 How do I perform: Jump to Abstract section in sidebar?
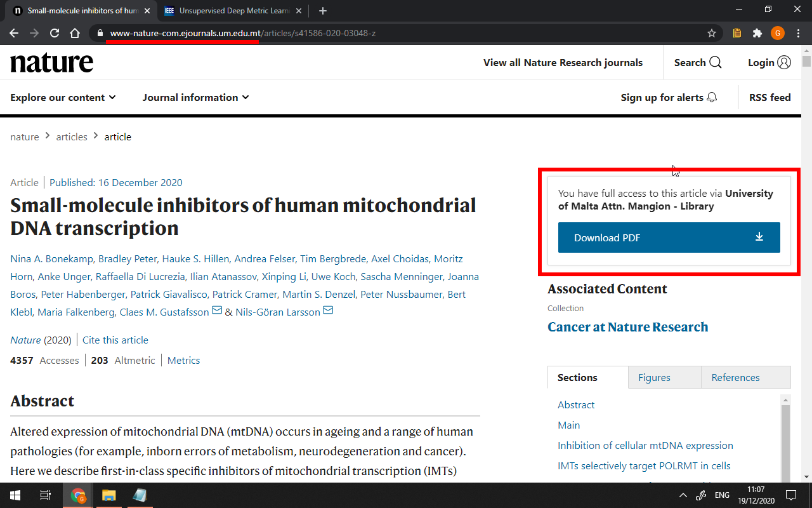[x=576, y=404]
